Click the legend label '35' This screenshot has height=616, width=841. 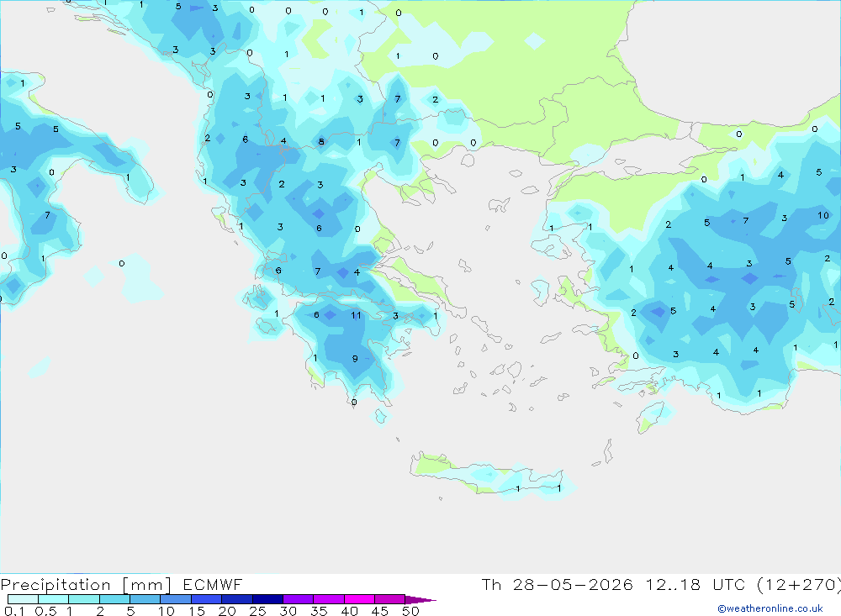pyautogui.click(x=319, y=611)
